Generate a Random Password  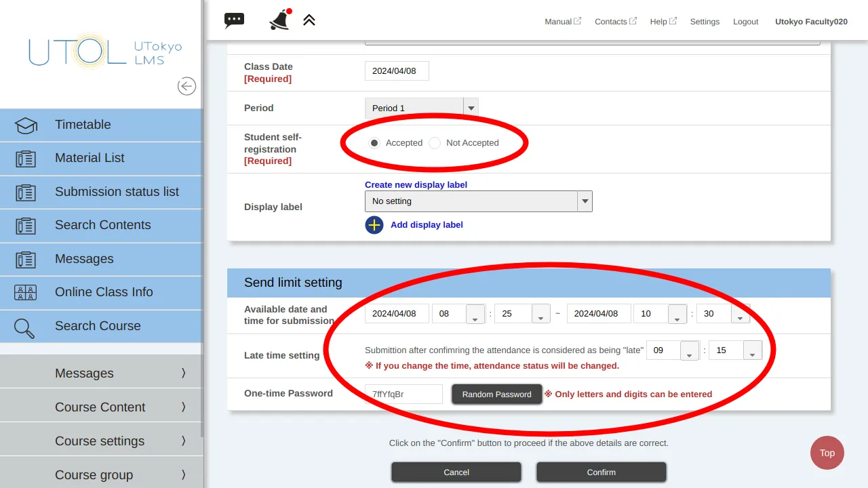point(496,394)
